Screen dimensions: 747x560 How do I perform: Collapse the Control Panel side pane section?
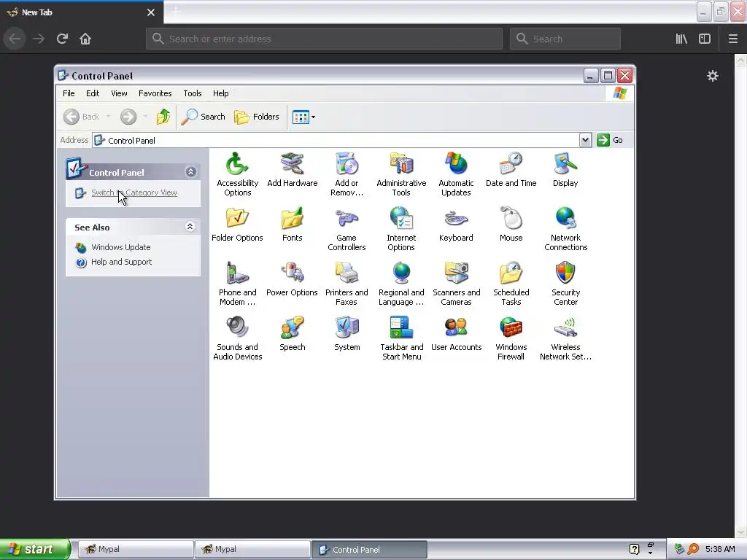pyautogui.click(x=190, y=172)
